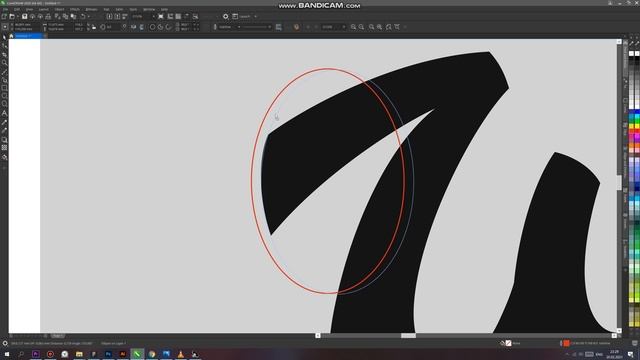The width and height of the screenshot is (640, 360).
Task: Click the horizontal scrollbar thumb
Action: [408, 336]
